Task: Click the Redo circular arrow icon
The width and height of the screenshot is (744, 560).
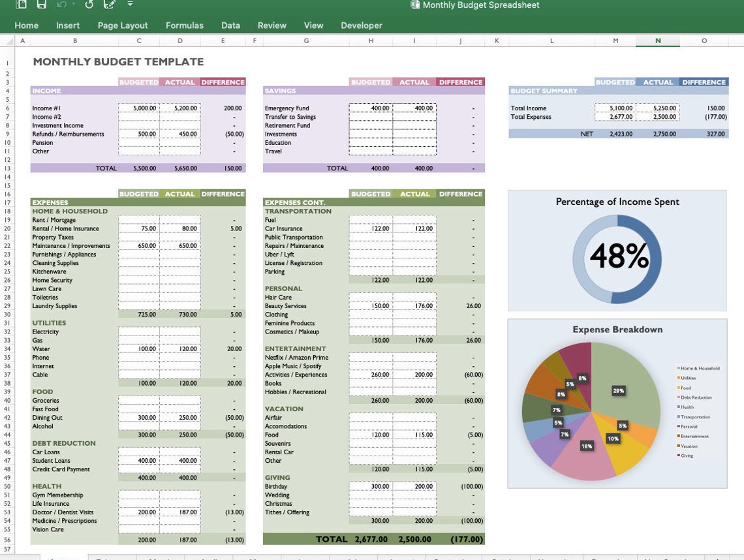Action: click(x=89, y=5)
